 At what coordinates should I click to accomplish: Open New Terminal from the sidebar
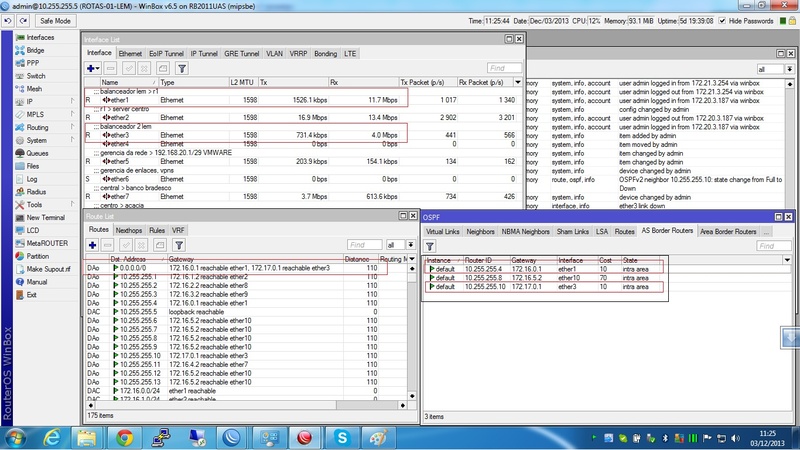click(x=45, y=217)
